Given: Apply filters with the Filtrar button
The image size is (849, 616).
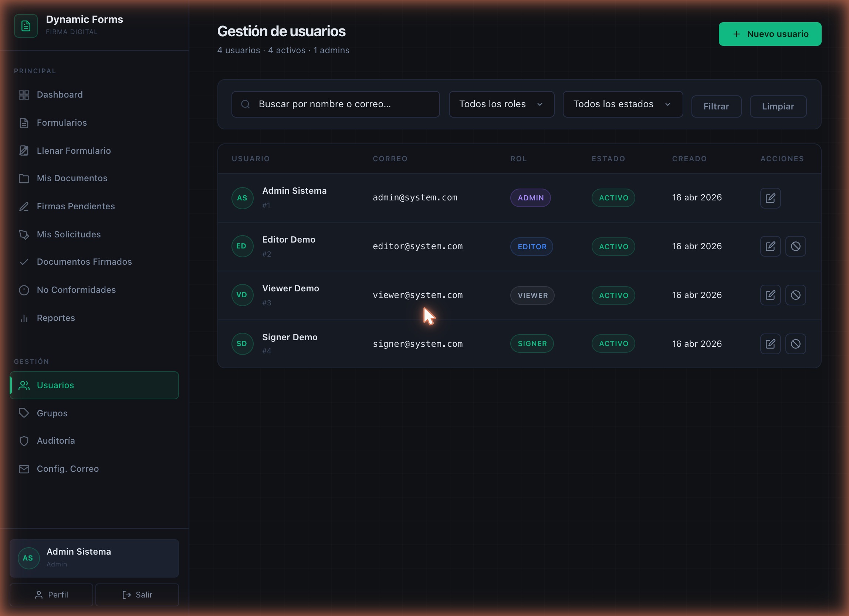Looking at the screenshot, I should [716, 106].
